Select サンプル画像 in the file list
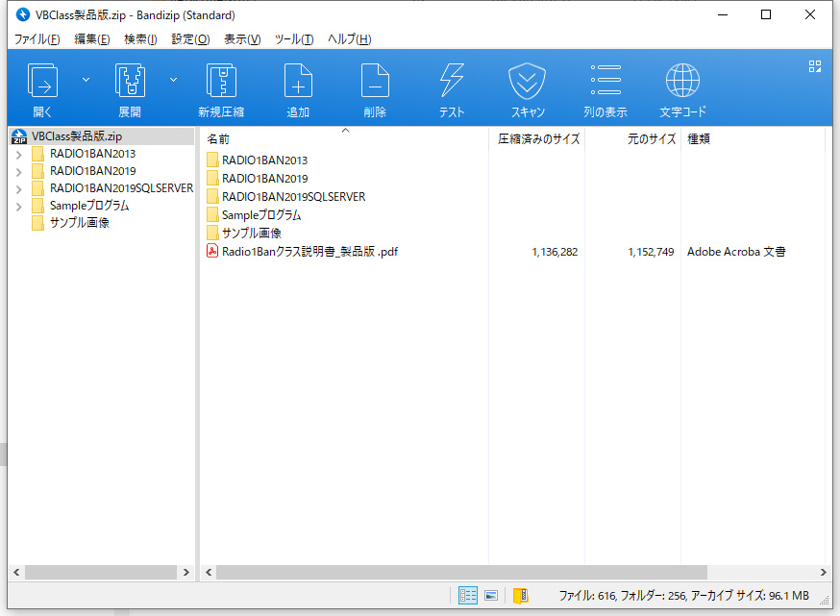840x616 pixels. point(252,233)
